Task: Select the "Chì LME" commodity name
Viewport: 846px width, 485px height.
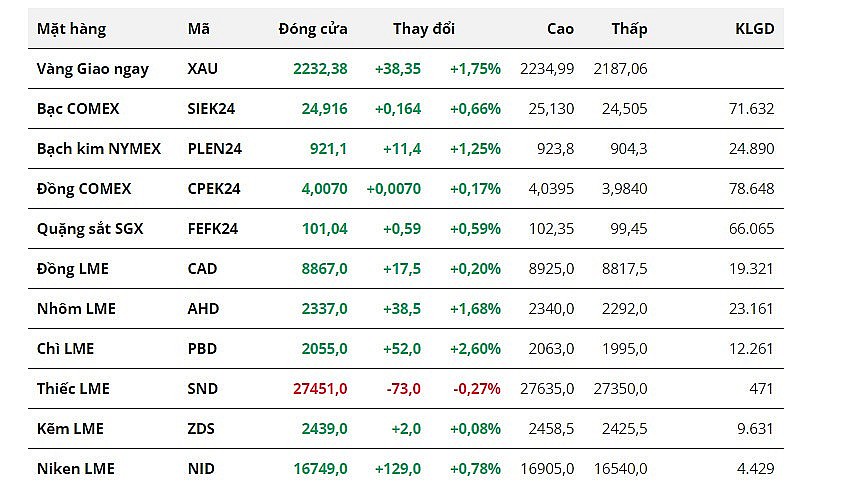Action: click(x=66, y=349)
